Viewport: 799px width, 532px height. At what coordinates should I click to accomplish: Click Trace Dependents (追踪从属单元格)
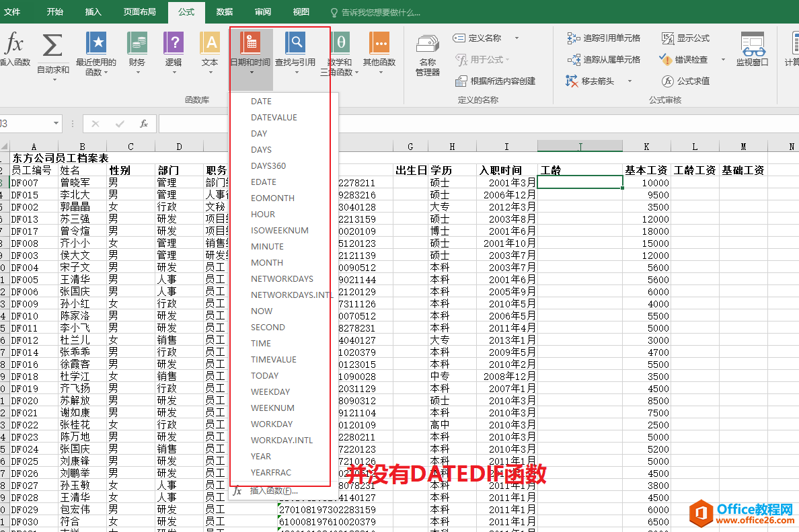point(604,60)
